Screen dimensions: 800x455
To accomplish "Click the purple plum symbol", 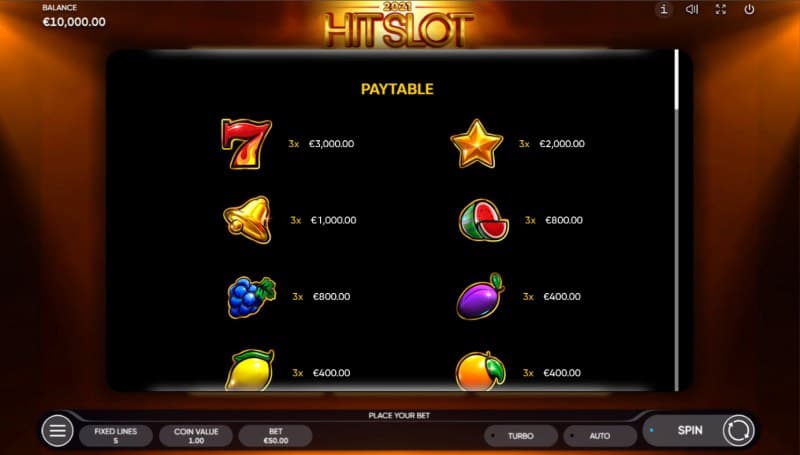I will (480, 296).
